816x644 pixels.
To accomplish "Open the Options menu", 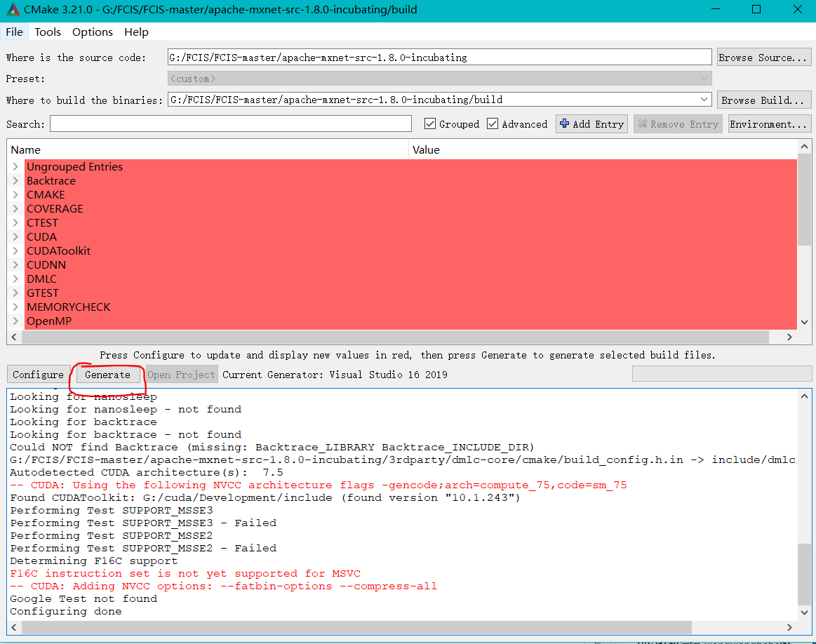I will (92, 32).
